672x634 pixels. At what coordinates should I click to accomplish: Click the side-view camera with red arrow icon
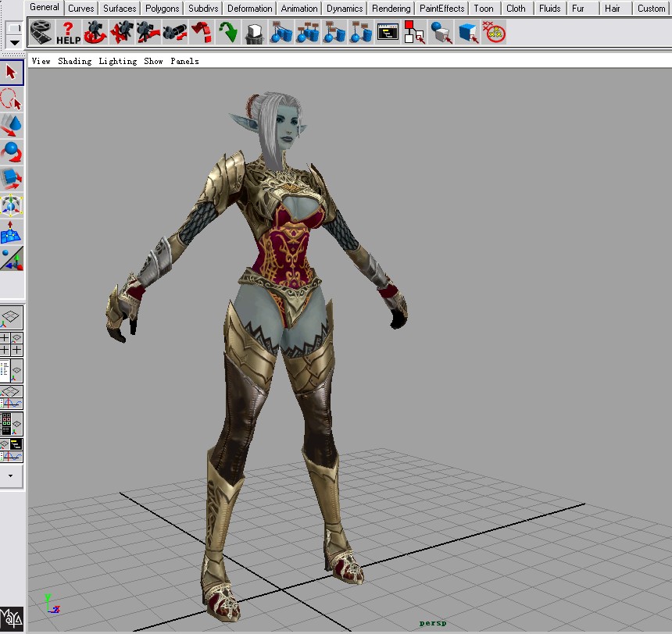click(175, 33)
